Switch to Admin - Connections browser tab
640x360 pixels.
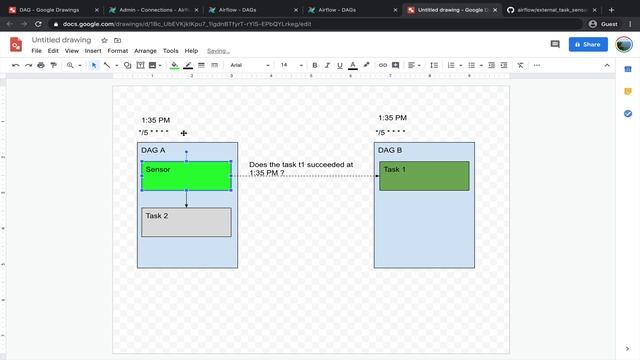[x=152, y=10]
